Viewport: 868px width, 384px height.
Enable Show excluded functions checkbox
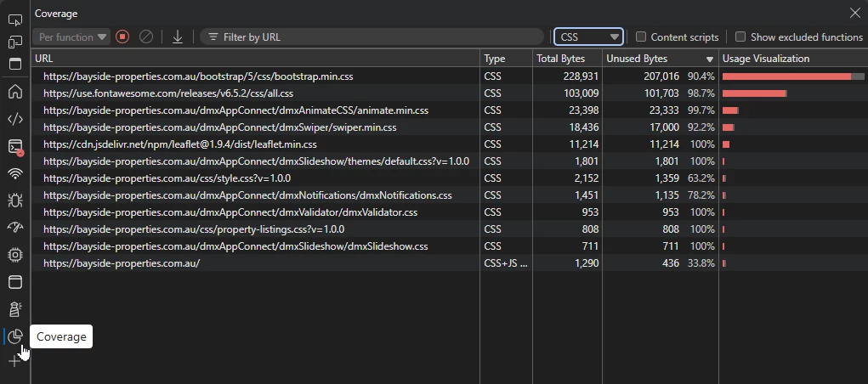[x=740, y=37]
